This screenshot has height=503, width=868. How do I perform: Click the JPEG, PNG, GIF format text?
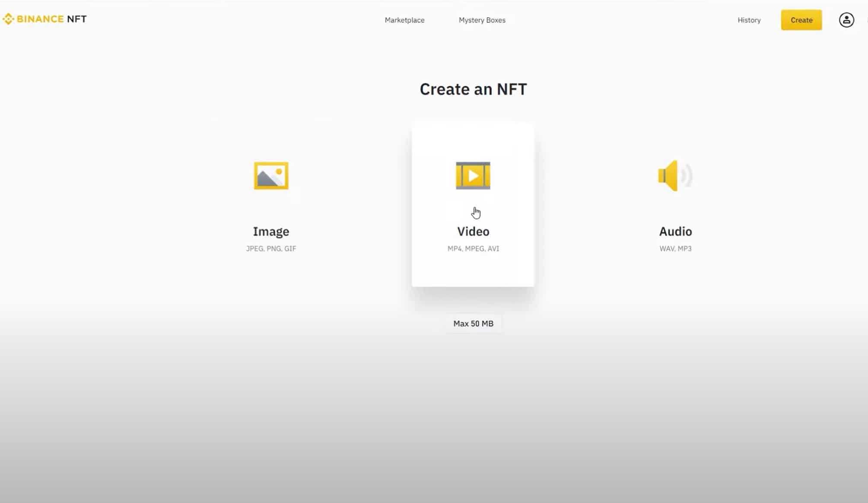pyautogui.click(x=271, y=248)
